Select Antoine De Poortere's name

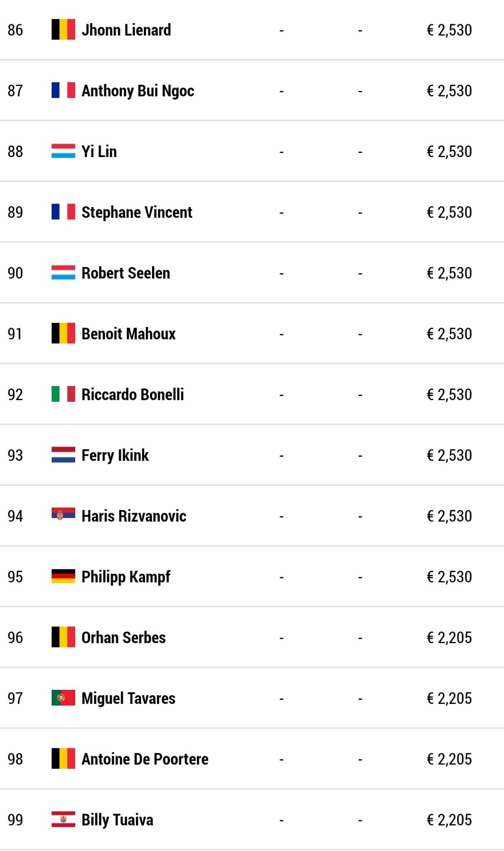point(145,759)
